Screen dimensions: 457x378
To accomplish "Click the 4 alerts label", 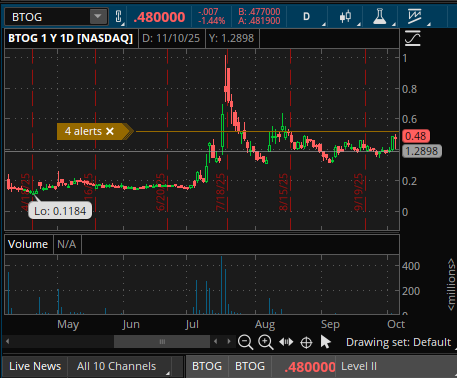I will [x=83, y=131].
